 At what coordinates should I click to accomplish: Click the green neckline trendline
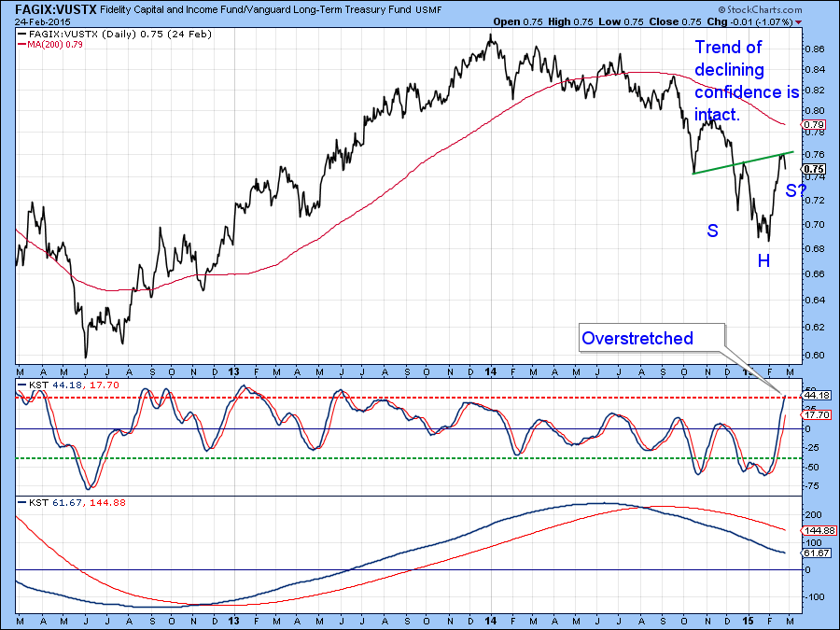(x=743, y=162)
